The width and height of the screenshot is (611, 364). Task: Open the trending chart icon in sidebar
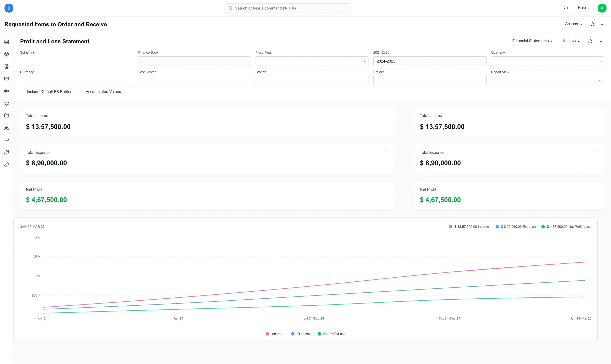coord(6,140)
